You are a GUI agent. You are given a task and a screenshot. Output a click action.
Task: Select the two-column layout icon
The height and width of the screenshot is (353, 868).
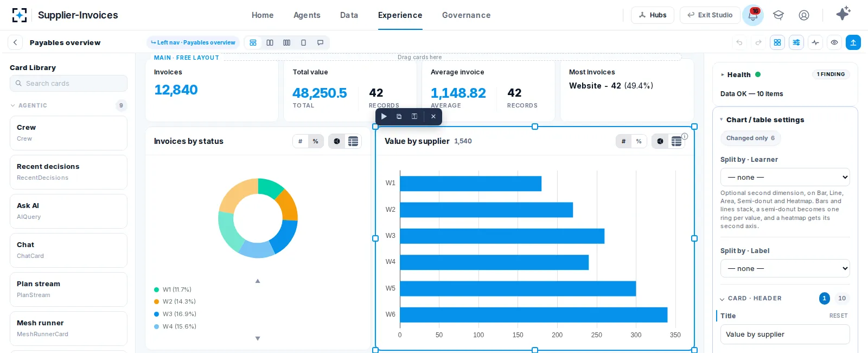(x=270, y=42)
